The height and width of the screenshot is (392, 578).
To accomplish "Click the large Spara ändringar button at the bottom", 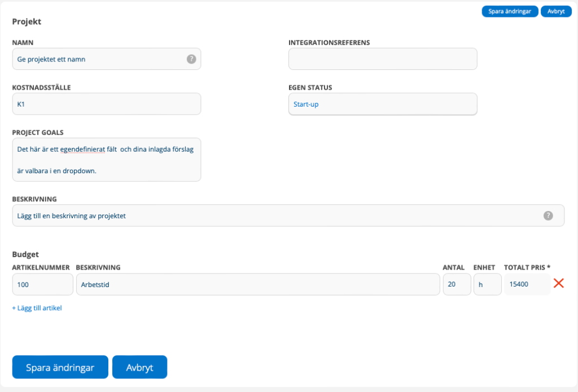I will click(x=60, y=367).
